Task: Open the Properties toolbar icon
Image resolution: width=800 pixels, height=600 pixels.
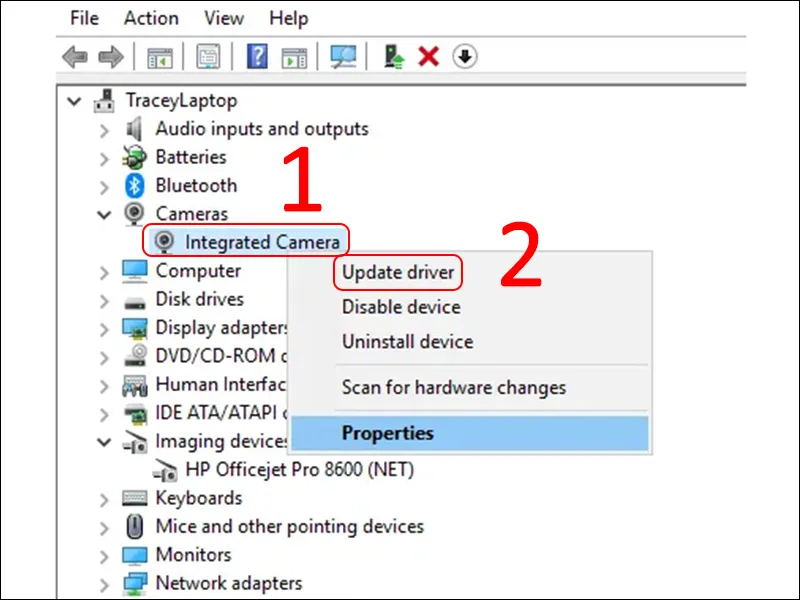Action: tap(208, 57)
